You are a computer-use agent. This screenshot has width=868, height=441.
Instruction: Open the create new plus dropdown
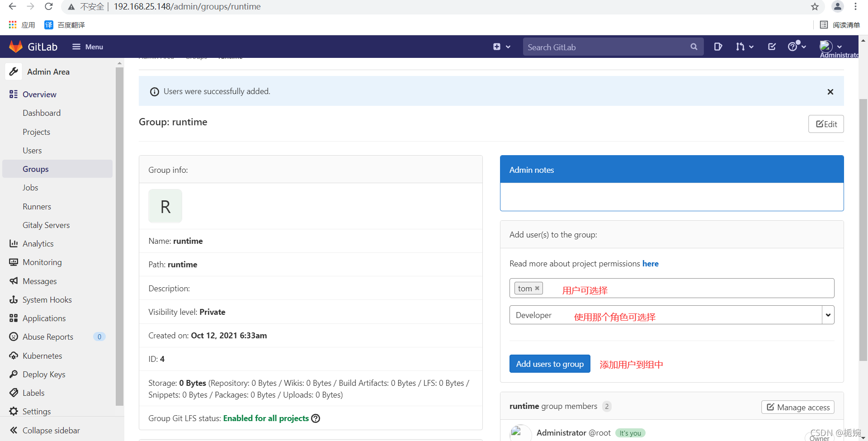coord(502,47)
